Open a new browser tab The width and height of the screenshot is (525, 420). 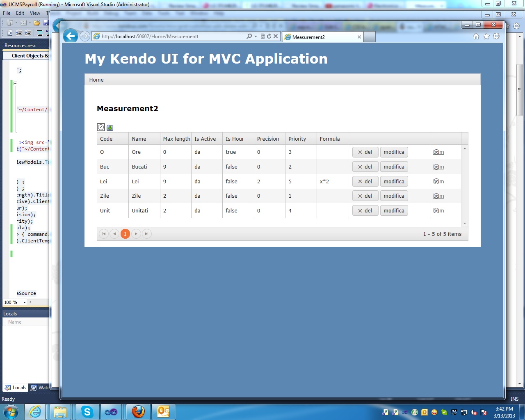pos(370,37)
